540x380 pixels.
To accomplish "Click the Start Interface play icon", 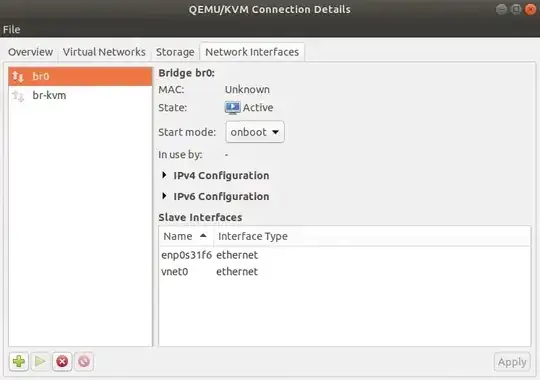I will 40,361.
